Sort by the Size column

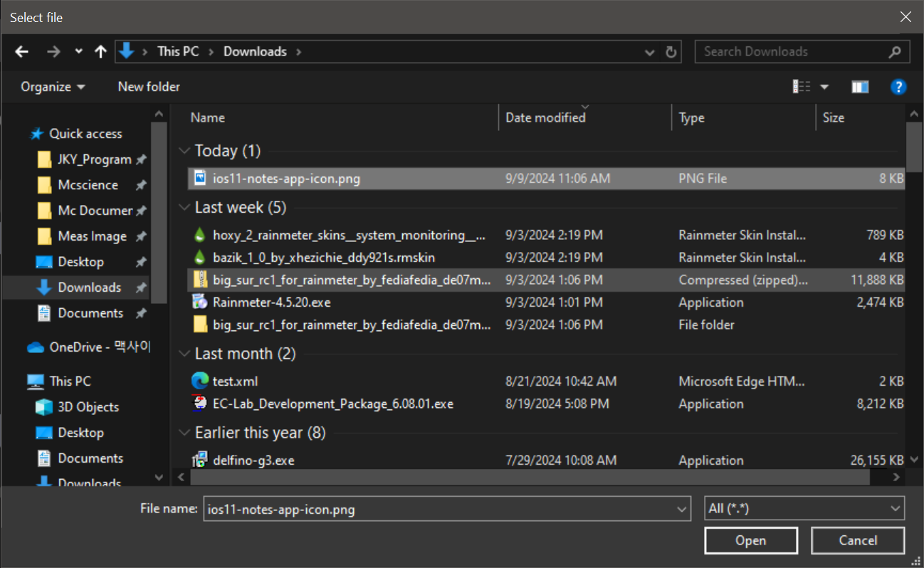(x=834, y=117)
